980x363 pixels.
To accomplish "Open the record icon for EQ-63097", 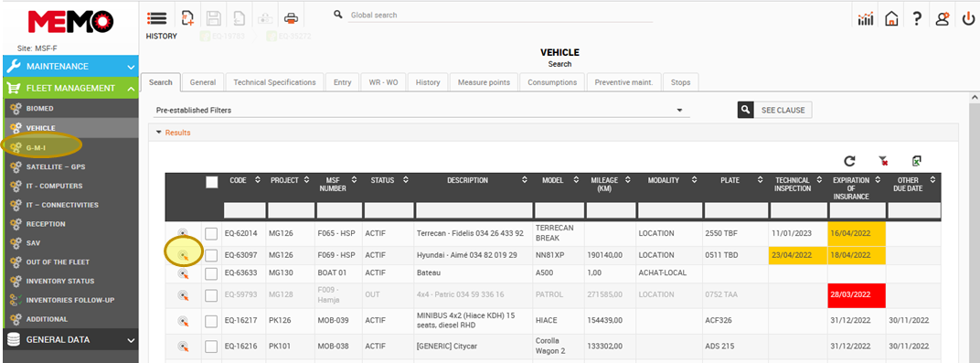I will pyautogui.click(x=183, y=255).
